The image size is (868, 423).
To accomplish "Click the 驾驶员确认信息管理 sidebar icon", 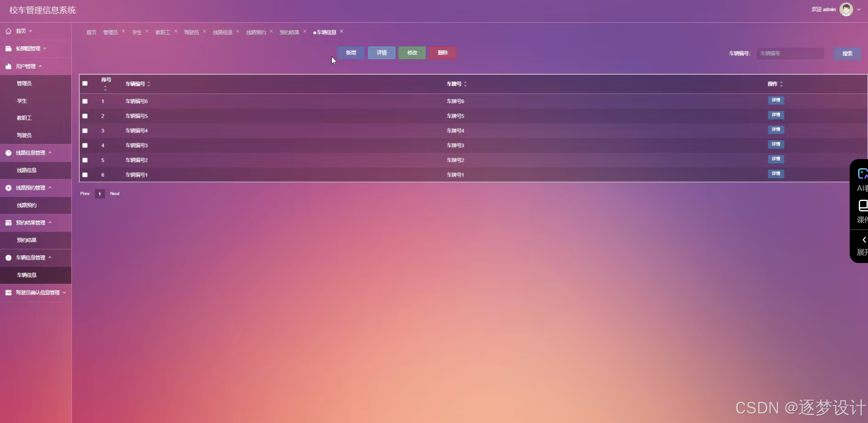I will pos(9,292).
